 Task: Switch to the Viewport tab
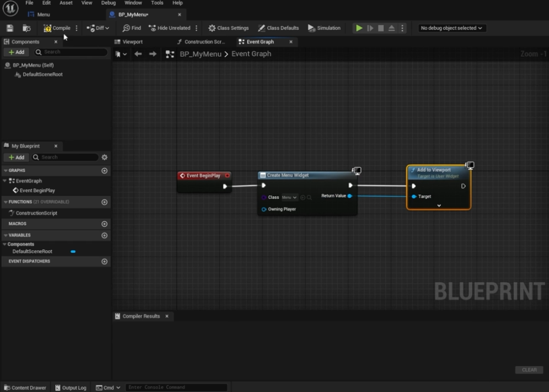click(128, 42)
